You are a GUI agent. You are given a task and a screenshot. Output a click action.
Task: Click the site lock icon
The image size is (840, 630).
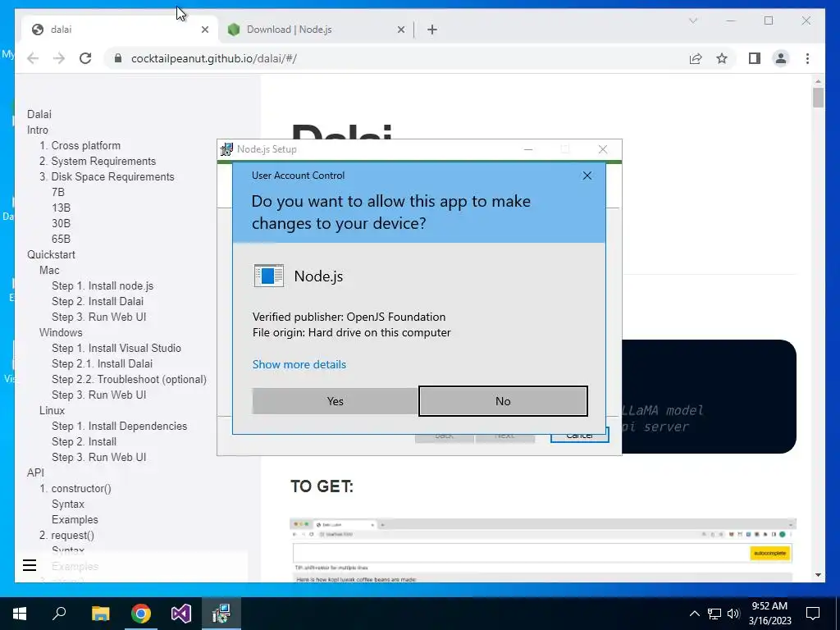click(118, 58)
